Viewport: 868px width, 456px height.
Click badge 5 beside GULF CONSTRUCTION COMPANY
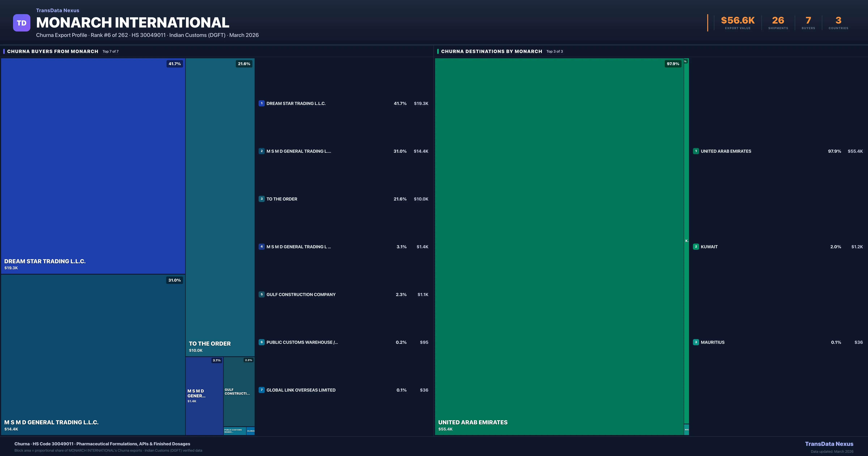coord(262,294)
